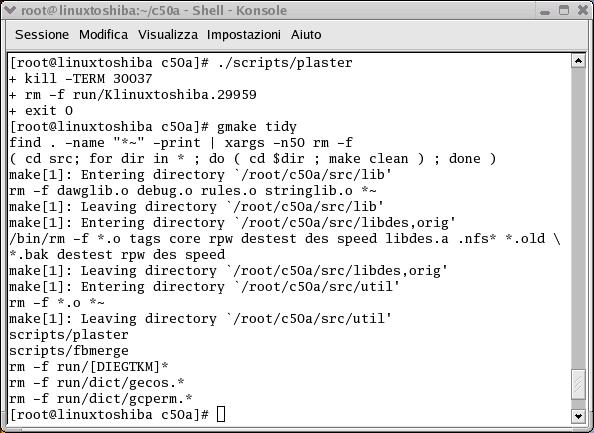Click the terminal cursor at the prompt

tap(221, 414)
